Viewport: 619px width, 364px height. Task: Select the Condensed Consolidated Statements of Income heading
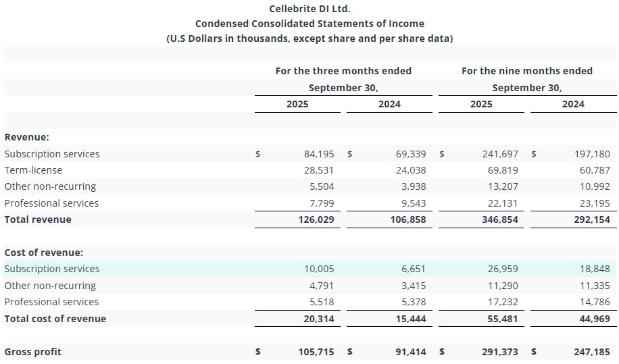pos(309,24)
